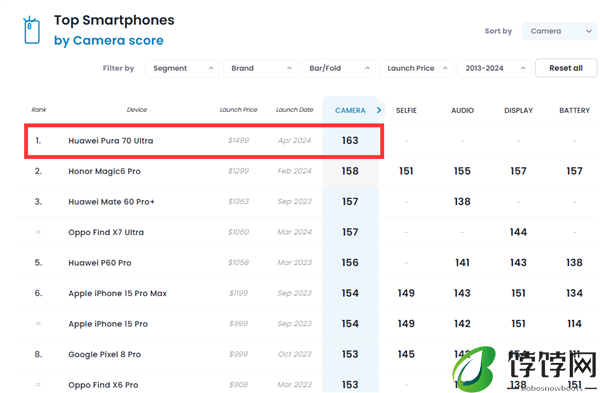Open the Oppo Find X7 Ultra entry
The height and width of the screenshot is (393, 600).
106,232
